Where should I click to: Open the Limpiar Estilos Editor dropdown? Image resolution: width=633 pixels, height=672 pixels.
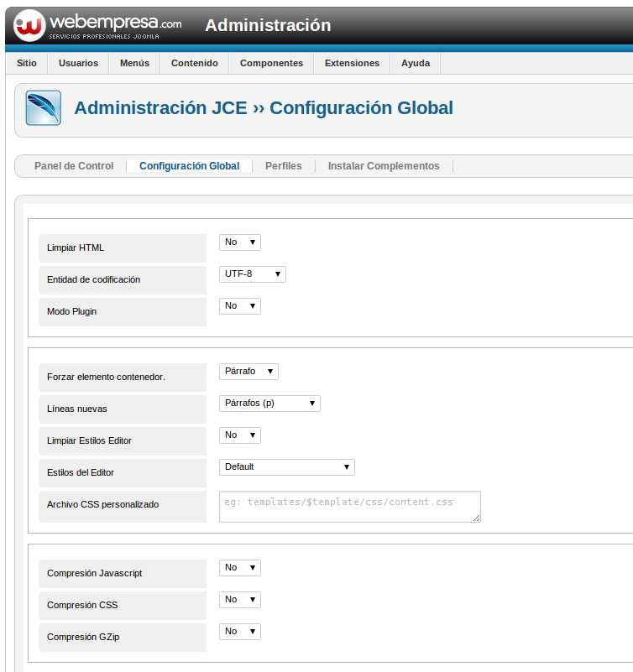point(240,435)
